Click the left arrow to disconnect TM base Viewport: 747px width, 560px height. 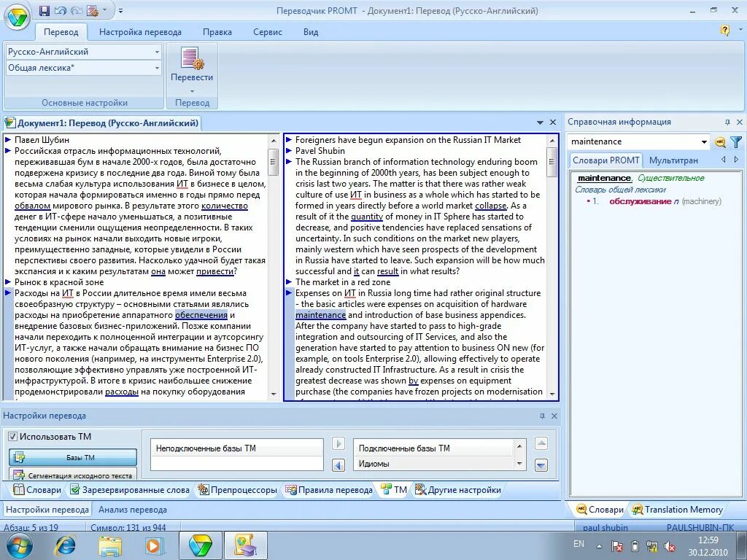coord(338,464)
